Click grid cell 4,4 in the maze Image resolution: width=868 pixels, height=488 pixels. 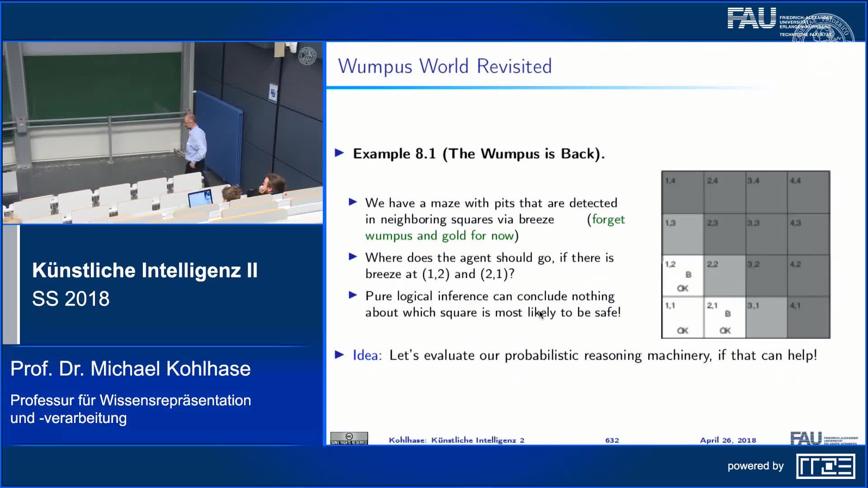pyautogui.click(x=808, y=192)
